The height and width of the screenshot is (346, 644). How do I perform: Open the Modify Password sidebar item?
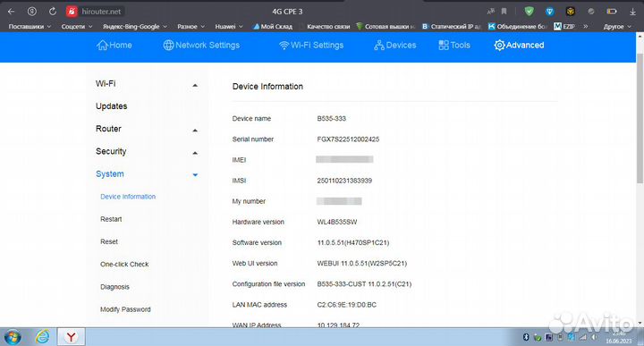coord(125,309)
